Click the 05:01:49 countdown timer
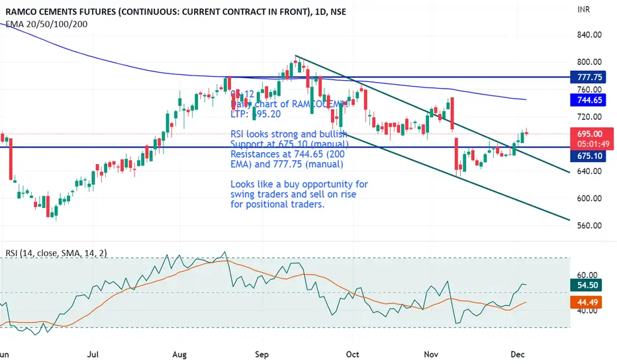617x364 pixels. point(593,144)
